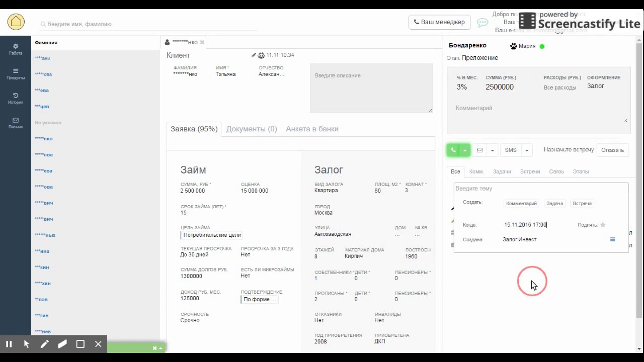Click the envelope email button
This screenshot has width=644, height=362.
click(x=479, y=150)
